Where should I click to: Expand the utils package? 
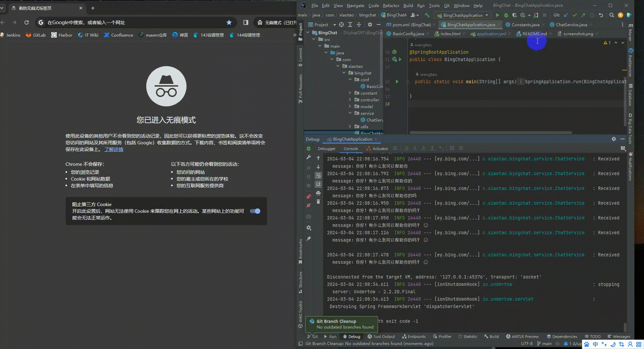tap(350, 127)
